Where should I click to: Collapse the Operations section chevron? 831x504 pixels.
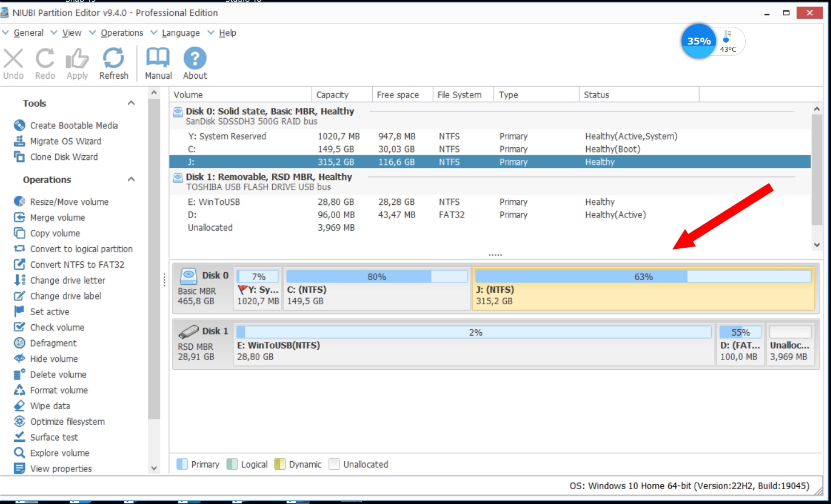point(131,179)
